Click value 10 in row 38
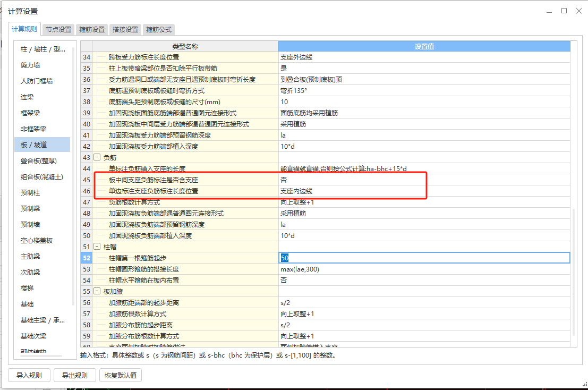The height and width of the screenshot is (390, 588). tap(424, 102)
